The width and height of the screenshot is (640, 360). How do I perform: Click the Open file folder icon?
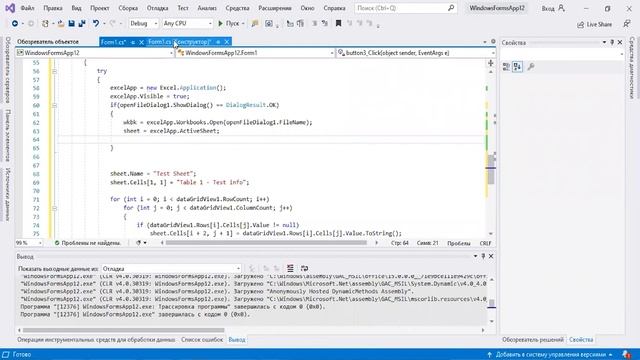(61, 24)
